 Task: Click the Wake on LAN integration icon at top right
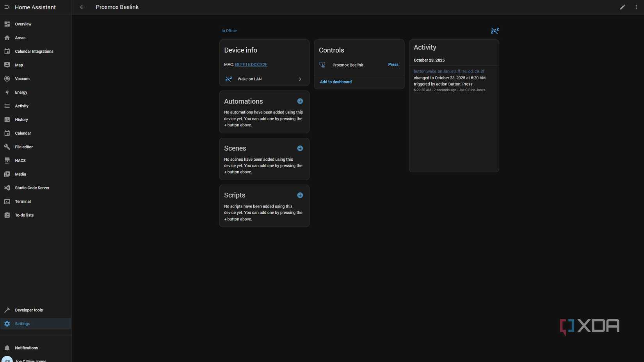[495, 31]
